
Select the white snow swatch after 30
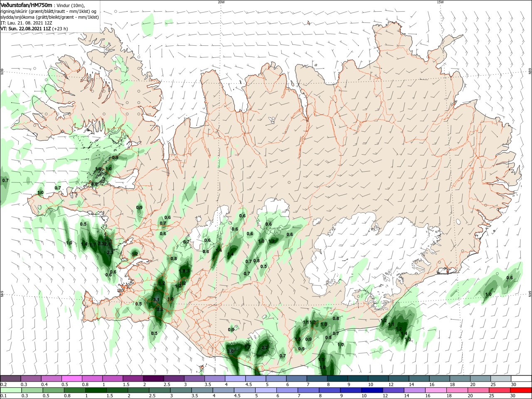point(521,379)
